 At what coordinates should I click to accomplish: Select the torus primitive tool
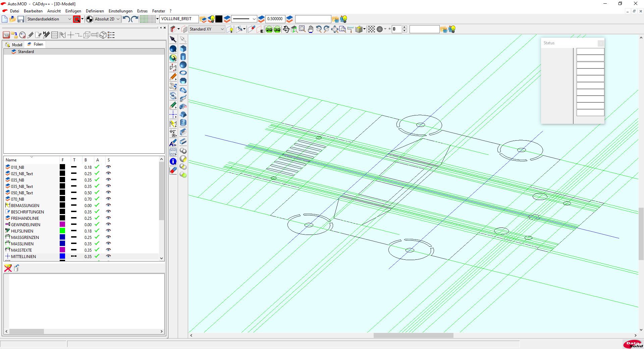tap(183, 73)
